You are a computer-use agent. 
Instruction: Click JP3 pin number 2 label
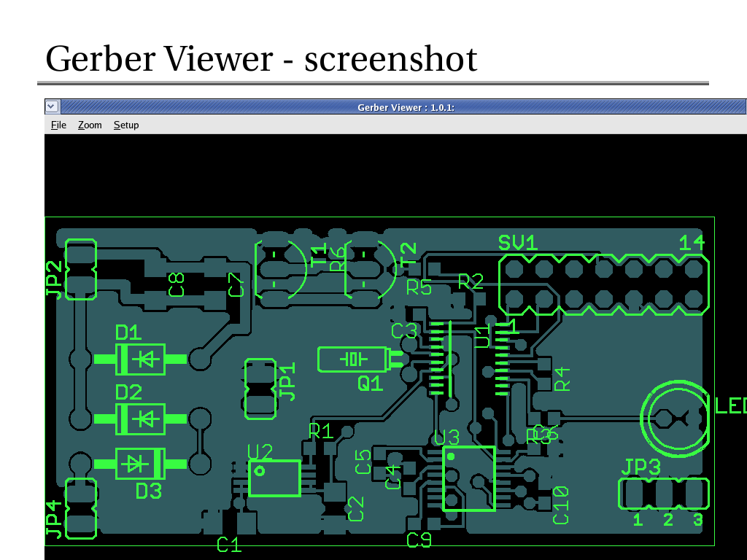668,519
